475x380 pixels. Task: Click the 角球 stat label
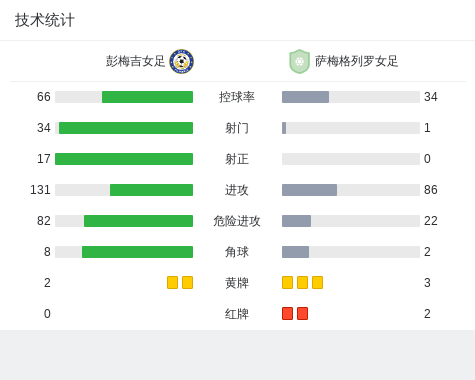237,252
